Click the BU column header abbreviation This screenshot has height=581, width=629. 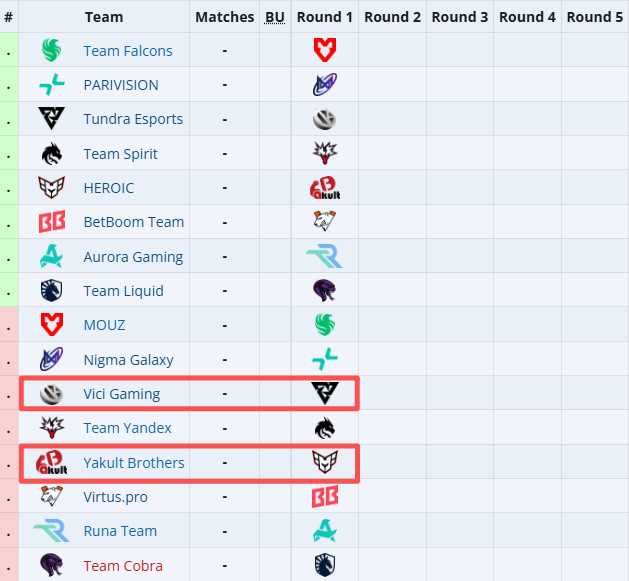(275, 17)
